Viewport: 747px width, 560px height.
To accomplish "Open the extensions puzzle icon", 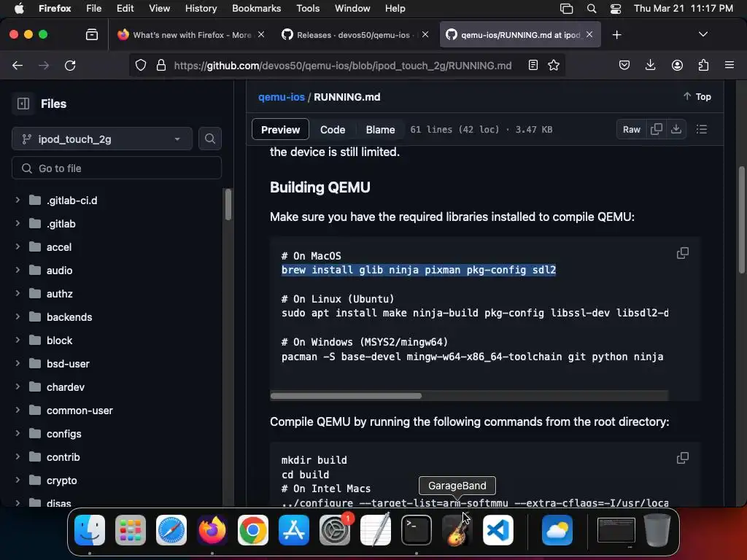I will [x=703, y=65].
